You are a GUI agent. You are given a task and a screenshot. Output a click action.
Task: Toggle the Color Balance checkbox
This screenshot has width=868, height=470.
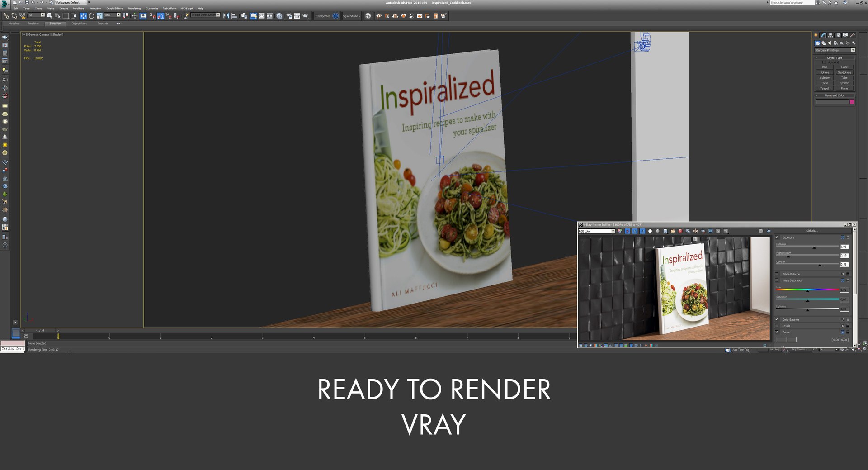[777, 319]
